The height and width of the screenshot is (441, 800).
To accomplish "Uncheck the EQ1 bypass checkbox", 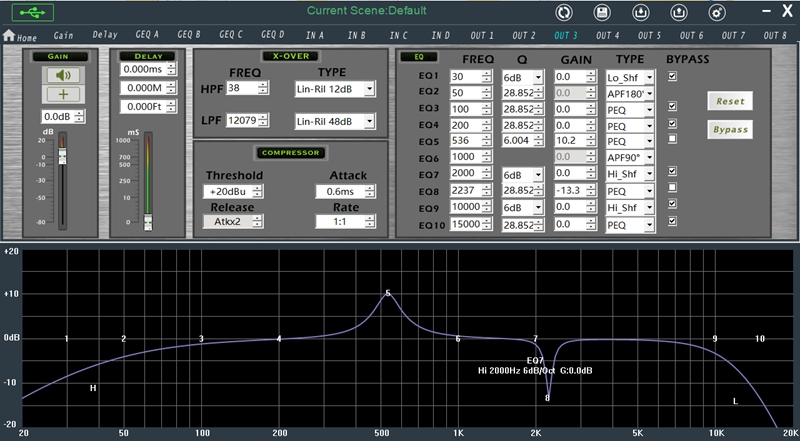I will (672, 76).
